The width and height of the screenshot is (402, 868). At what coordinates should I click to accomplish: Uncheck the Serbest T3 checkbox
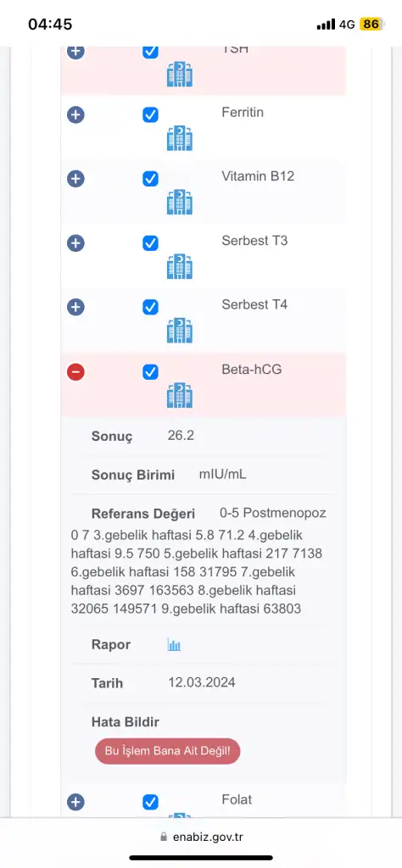click(151, 243)
